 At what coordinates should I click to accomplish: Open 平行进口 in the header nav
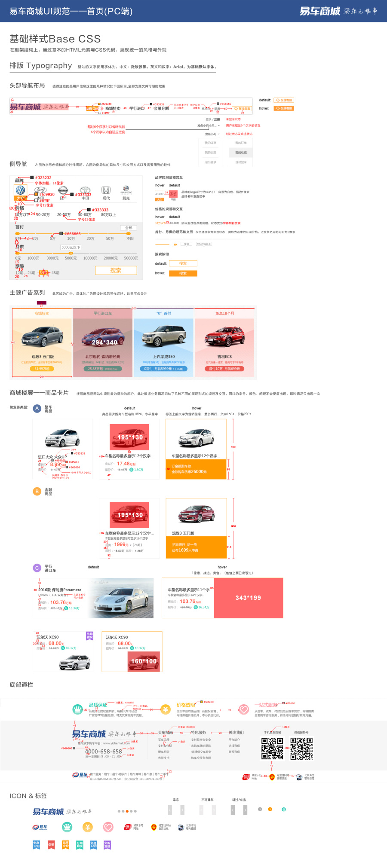click(137, 108)
